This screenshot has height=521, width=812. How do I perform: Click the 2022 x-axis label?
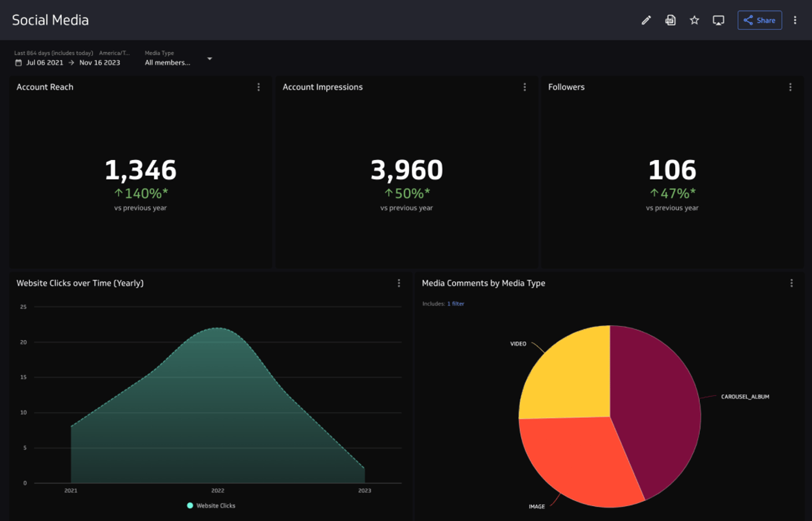click(x=217, y=491)
